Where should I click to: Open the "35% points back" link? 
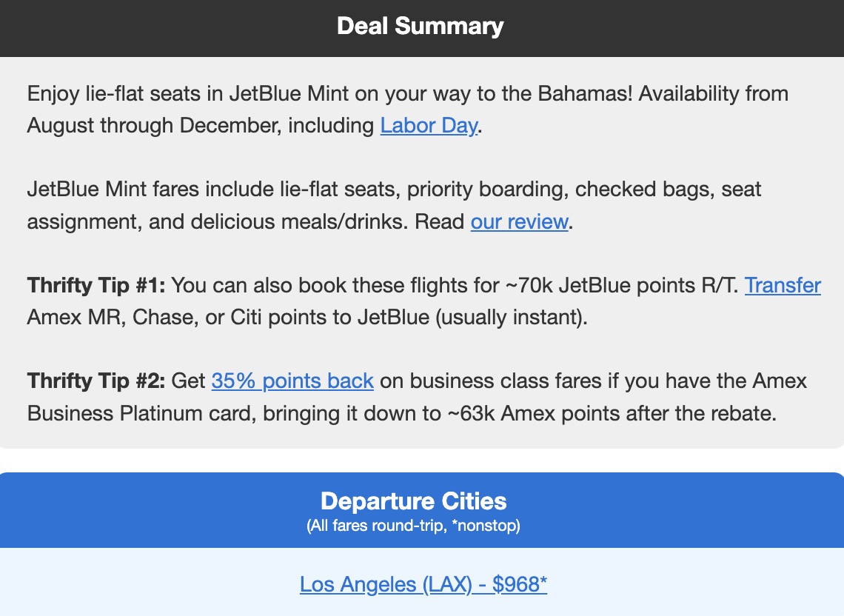292,381
